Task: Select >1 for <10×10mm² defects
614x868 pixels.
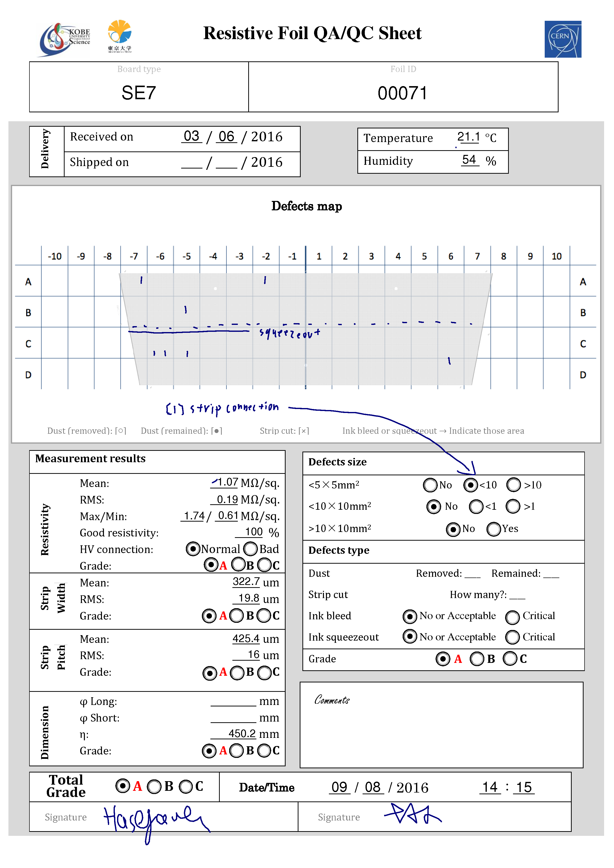Action: click(x=513, y=506)
